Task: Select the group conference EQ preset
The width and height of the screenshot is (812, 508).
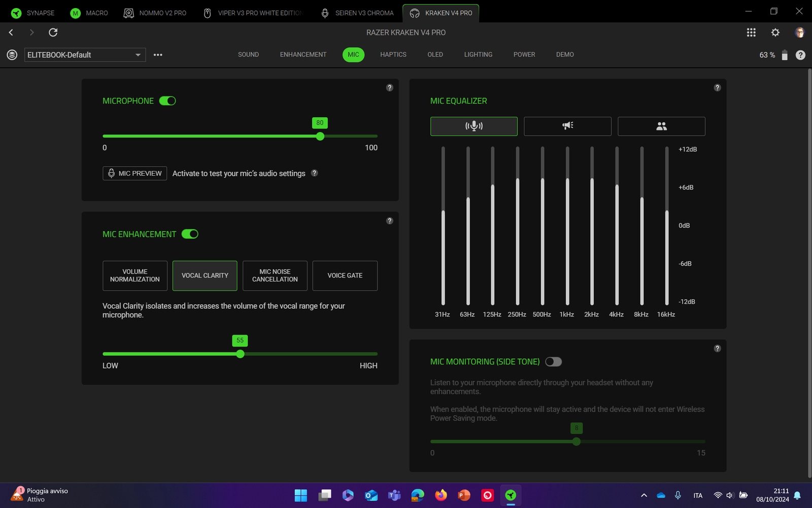Action: [x=661, y=126]
